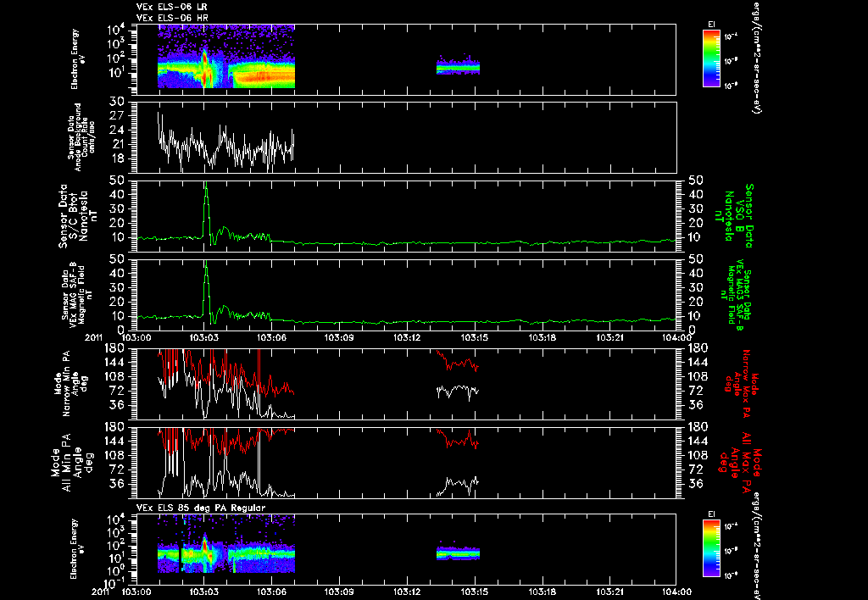868x600 pixels.
Task: Click the red 'All Max PA Angle' label
Action: pyautogui.click(x=741, y=462)
